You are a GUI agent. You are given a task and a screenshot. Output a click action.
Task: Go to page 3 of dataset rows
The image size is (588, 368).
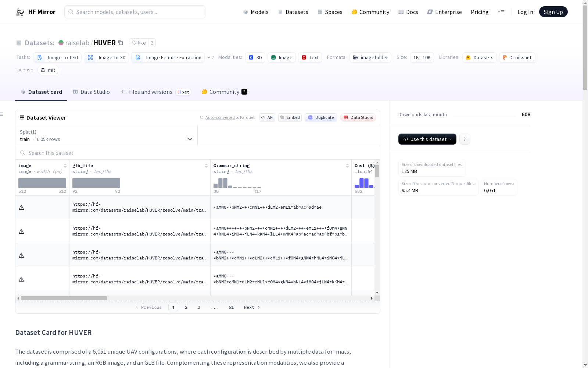(x=199, y=307)
